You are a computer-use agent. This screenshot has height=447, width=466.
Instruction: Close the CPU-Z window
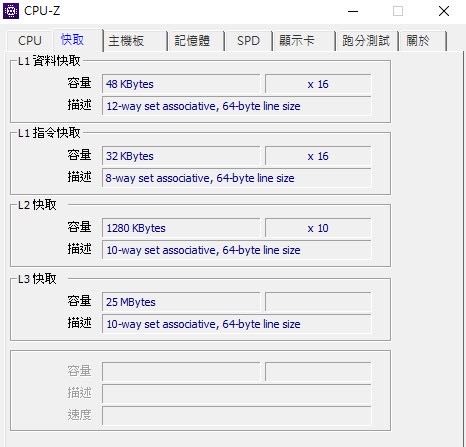click(444, 11)
